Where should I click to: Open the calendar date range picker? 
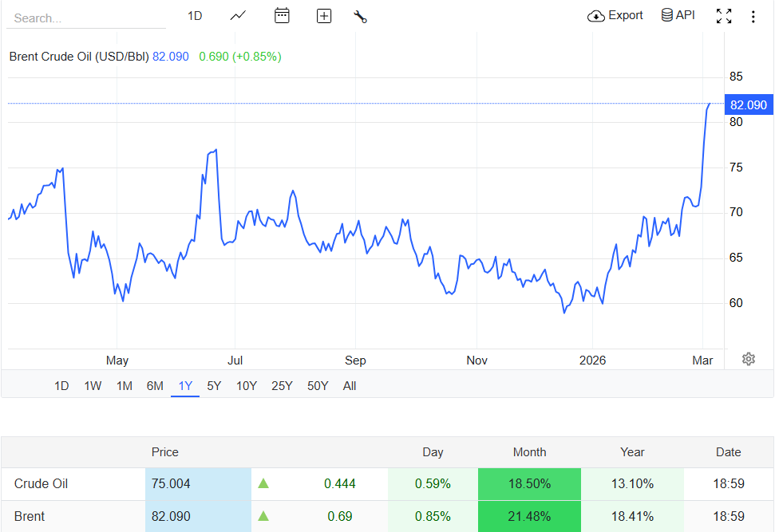point(281,16)
